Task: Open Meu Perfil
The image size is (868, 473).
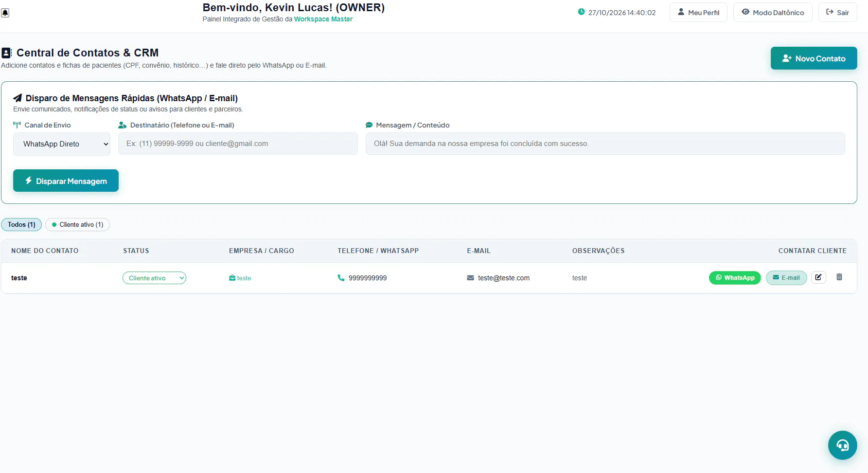Action: (x=698, y=12)
